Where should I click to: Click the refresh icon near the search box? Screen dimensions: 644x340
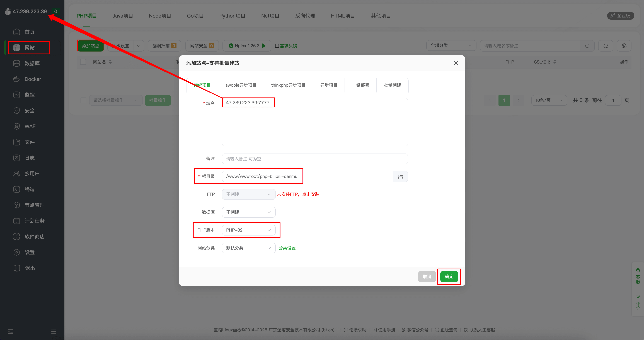(606, 46)
